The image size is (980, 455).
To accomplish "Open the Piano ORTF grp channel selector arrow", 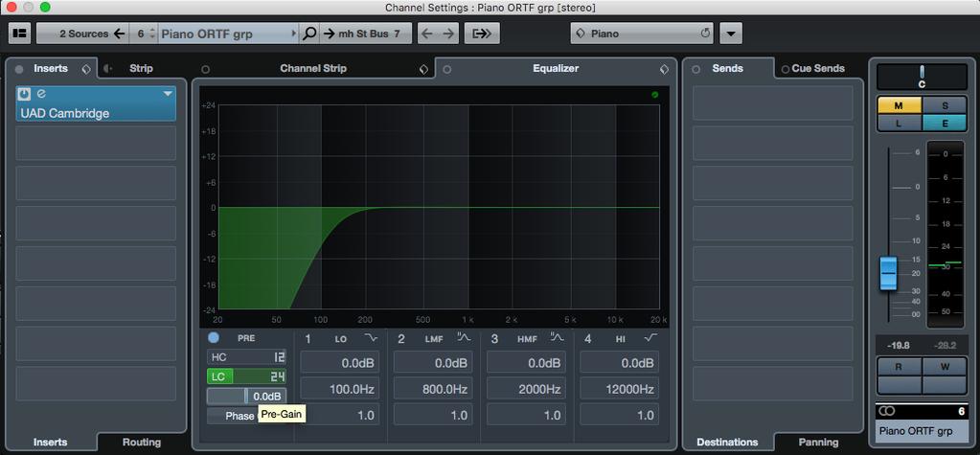I will coord(294,34).
